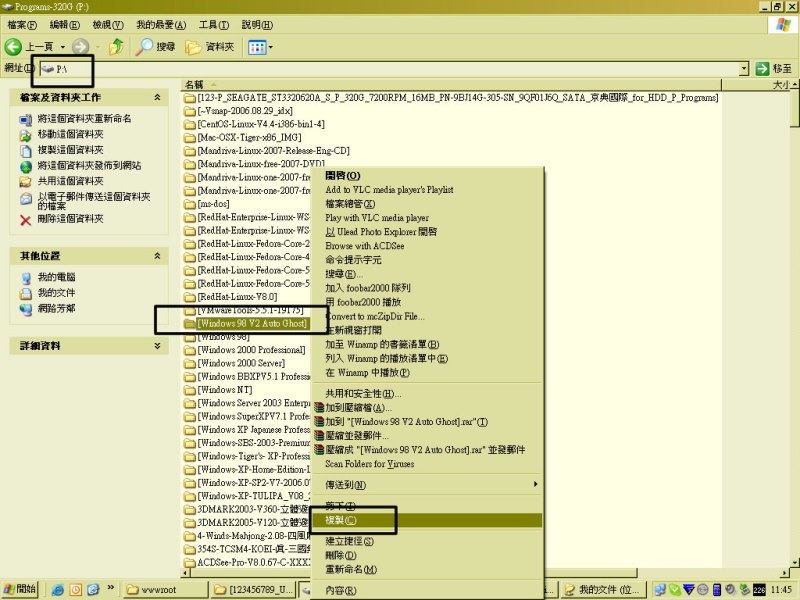The width and height of the screenshot is (800, 600).
Task: Collapse the 檔案及資料夾工作 panel
Action: (x=157, y=97)
